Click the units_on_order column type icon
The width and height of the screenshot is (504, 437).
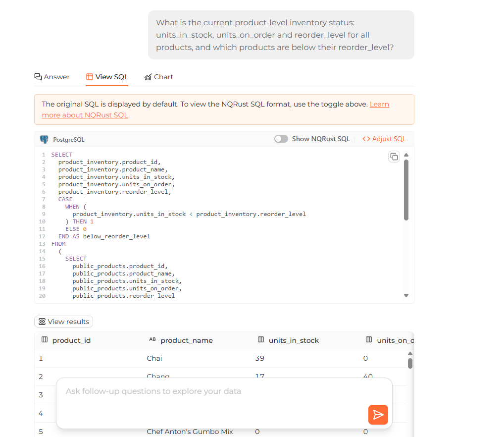point(369,339)
